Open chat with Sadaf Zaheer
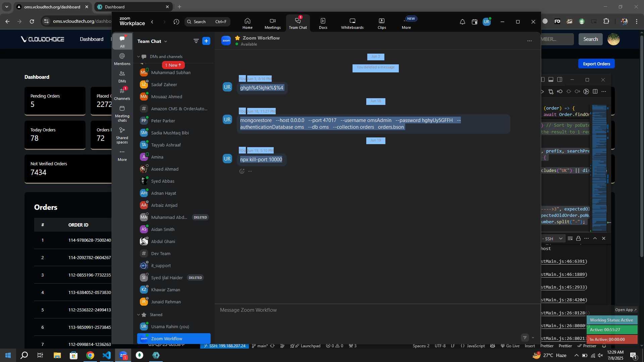 pos(174,84)
